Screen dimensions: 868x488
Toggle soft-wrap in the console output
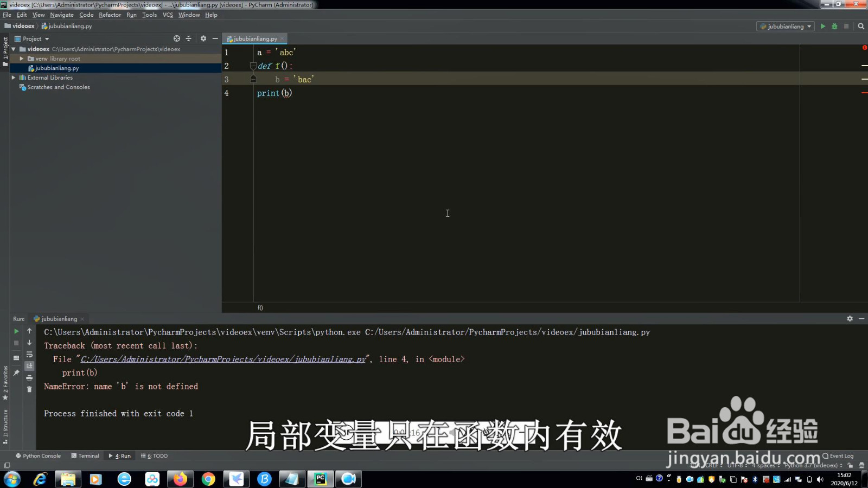(29, 355)
